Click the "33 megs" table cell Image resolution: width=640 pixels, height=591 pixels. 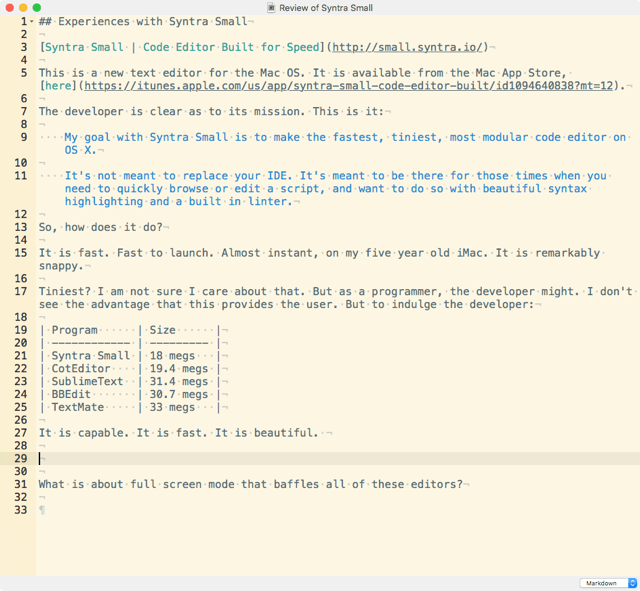click(x=172, y=407)
